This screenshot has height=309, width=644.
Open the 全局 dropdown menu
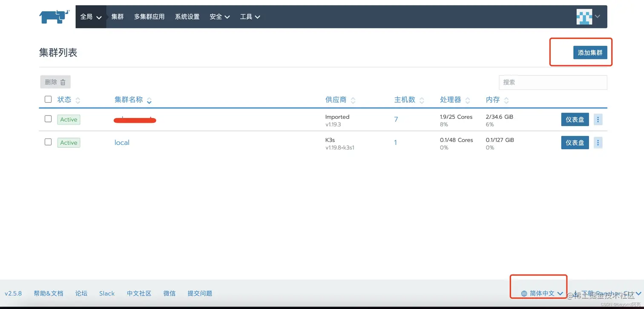[91, 17]
